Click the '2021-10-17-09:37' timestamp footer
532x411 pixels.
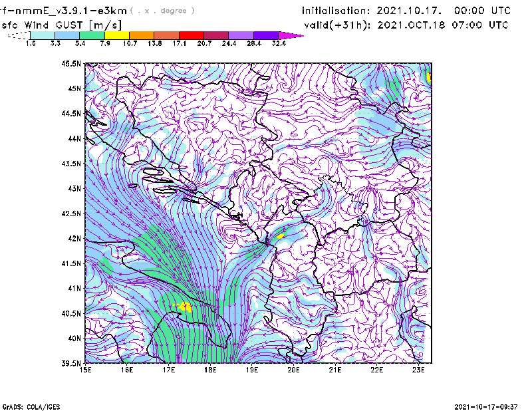click(486, 407)
